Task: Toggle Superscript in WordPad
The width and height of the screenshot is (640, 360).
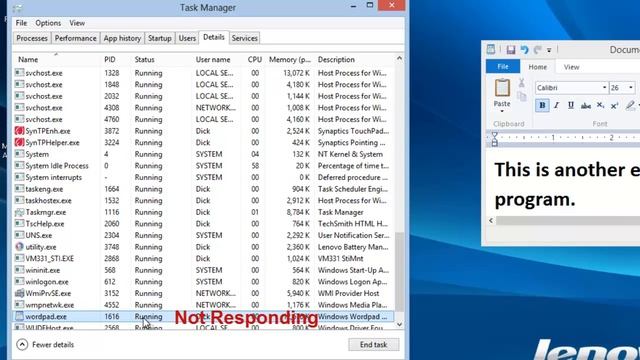Action: (x=614, y=105)
